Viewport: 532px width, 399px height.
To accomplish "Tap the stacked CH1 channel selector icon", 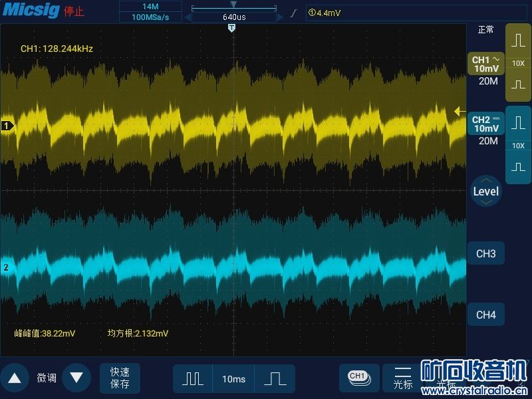I will (358, 377).
